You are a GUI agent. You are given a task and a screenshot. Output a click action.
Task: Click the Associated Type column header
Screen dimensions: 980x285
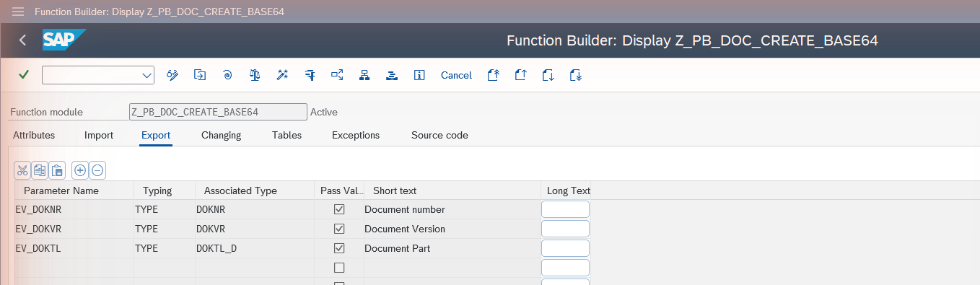coord(255,190)
